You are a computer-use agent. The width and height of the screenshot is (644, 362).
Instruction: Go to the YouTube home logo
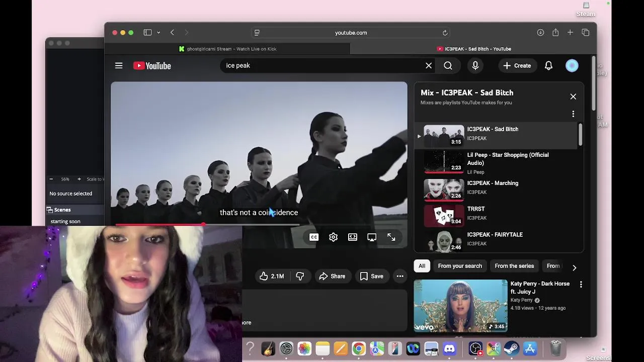coord(152,66)
